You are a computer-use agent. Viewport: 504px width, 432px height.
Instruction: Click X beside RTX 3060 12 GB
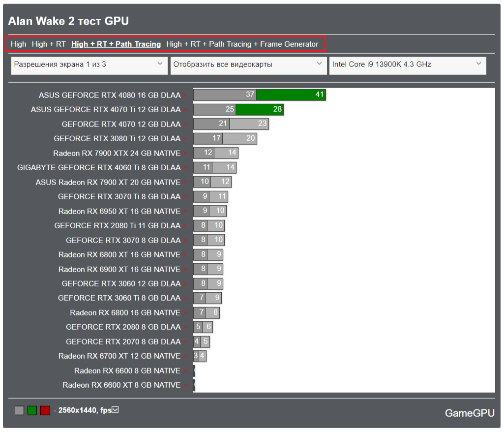coord(185,284)
